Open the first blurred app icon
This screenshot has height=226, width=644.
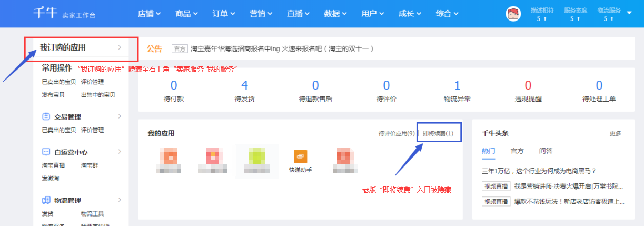point(168,160)
